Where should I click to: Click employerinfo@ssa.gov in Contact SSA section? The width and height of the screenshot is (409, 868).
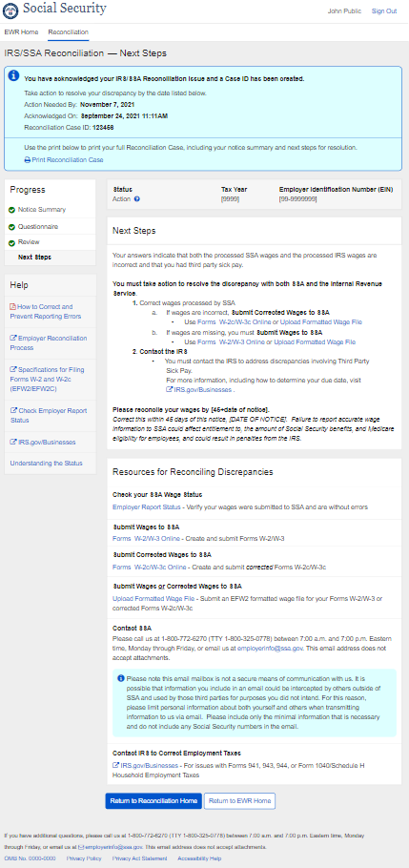[x=270, y=647]
